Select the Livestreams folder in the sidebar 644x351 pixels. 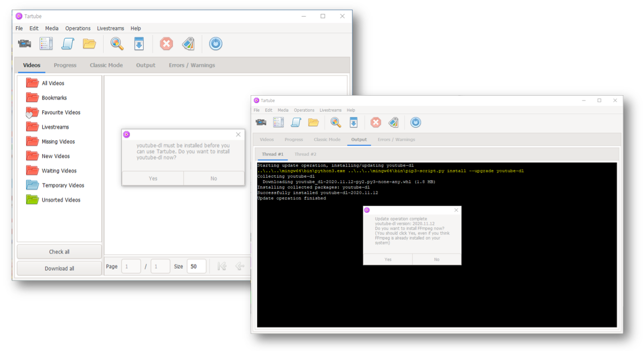click(x=55, y=127)
